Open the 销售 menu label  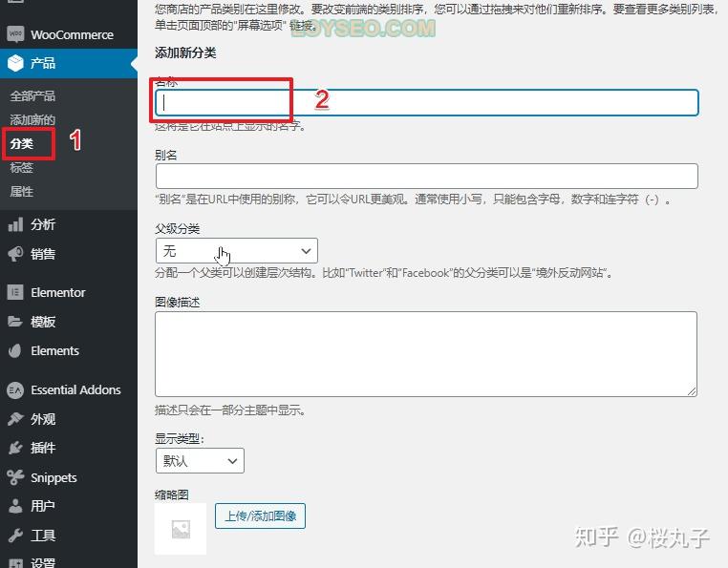pyautogui.click(x=43, y=254)
